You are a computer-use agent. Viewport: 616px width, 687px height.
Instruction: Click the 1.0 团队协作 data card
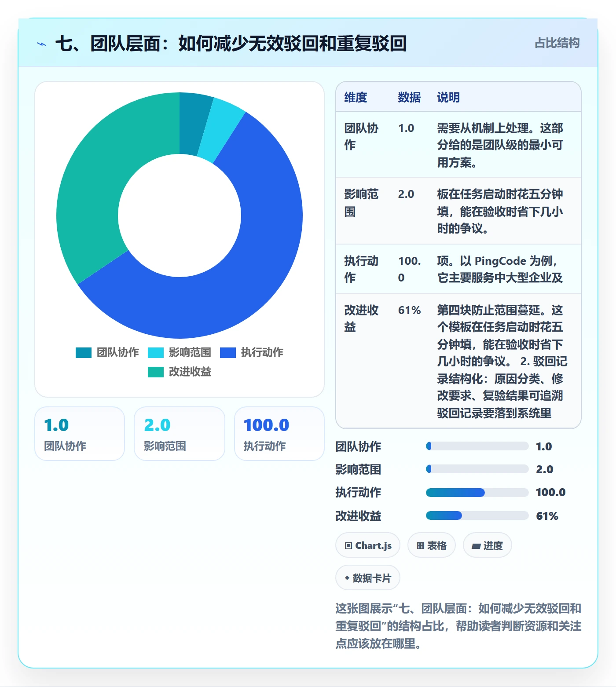point(80,434)
